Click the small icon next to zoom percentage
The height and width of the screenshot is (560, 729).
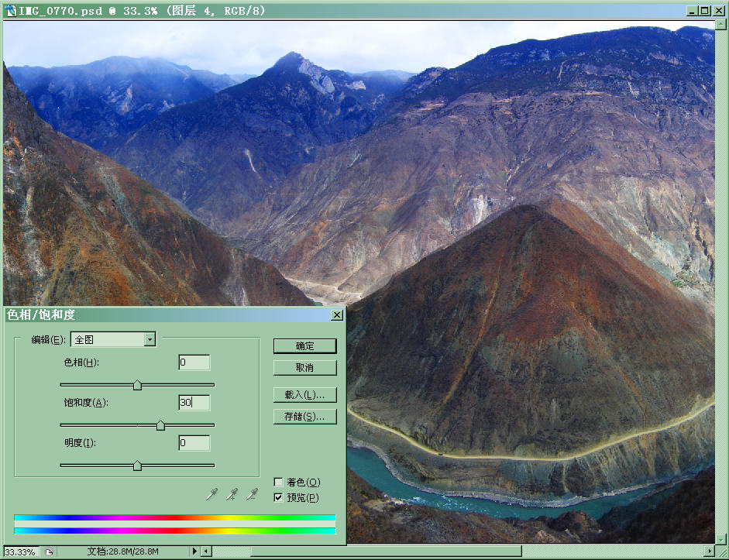[x=48, y=551]
